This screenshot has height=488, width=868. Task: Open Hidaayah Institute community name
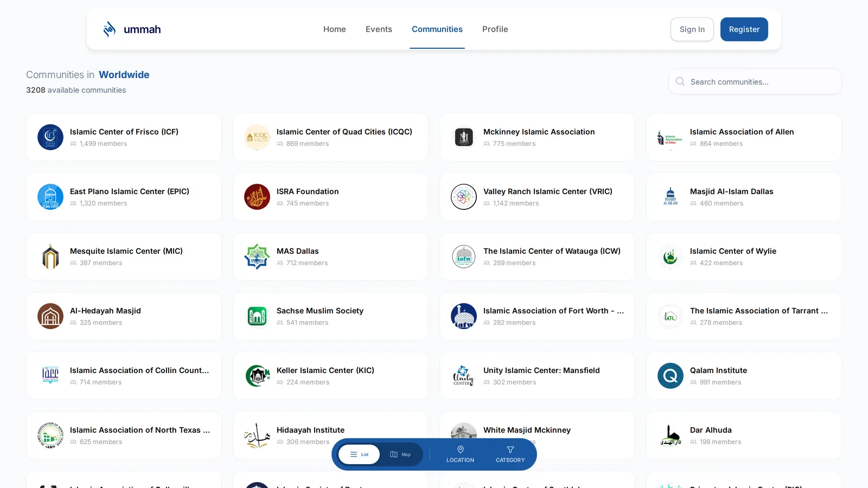(310, 430)
